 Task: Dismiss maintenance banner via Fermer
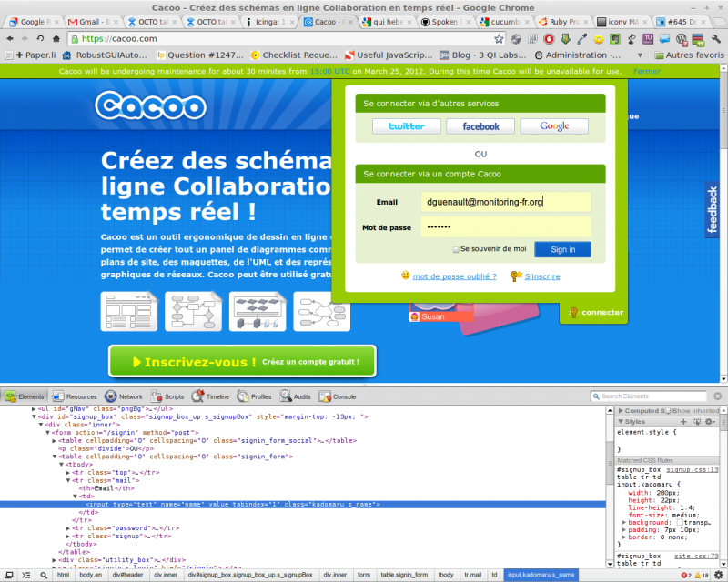(647, 71)
